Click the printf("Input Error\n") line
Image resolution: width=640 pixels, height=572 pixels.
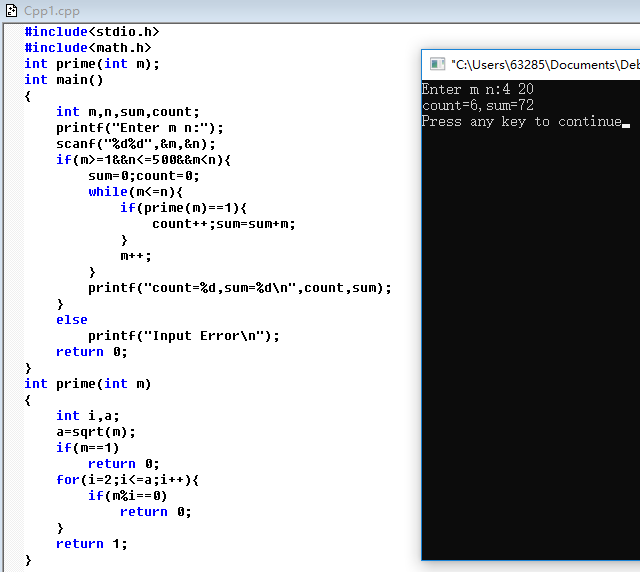184,336
